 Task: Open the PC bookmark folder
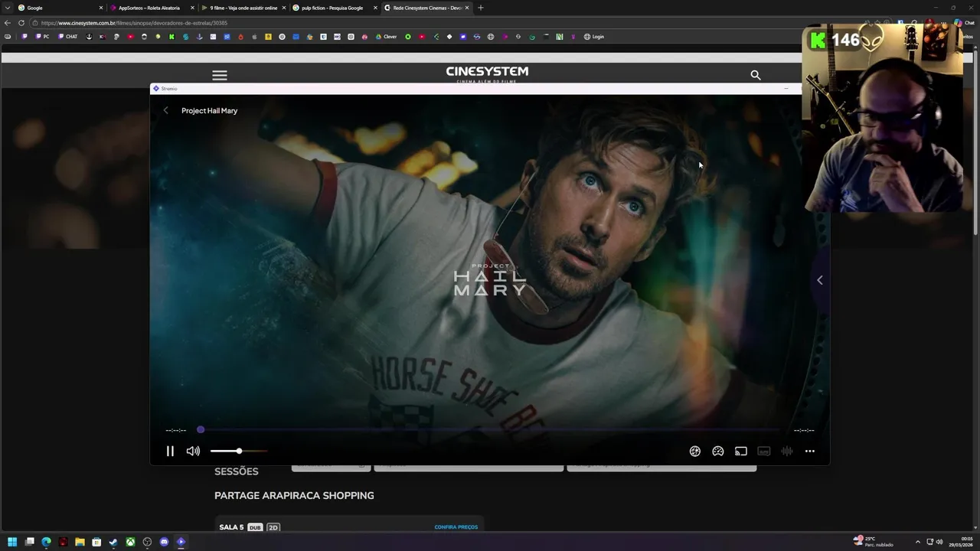click(x=42, y=37)
